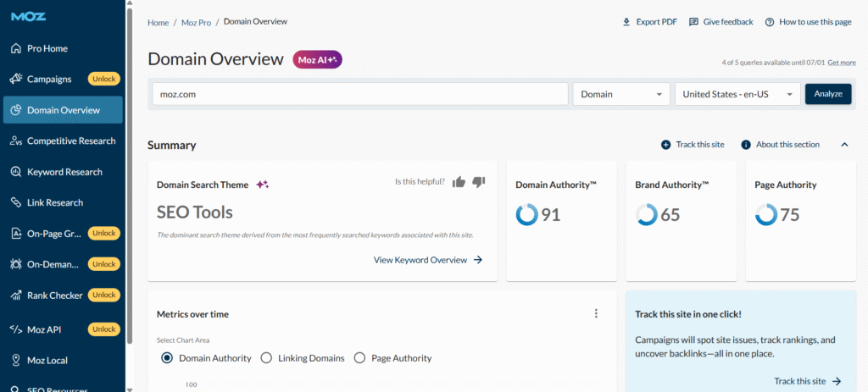The width and height of the screenshot is (868, 392).
Task: Click the Competitive Research icon
Action: coord(16,141)
